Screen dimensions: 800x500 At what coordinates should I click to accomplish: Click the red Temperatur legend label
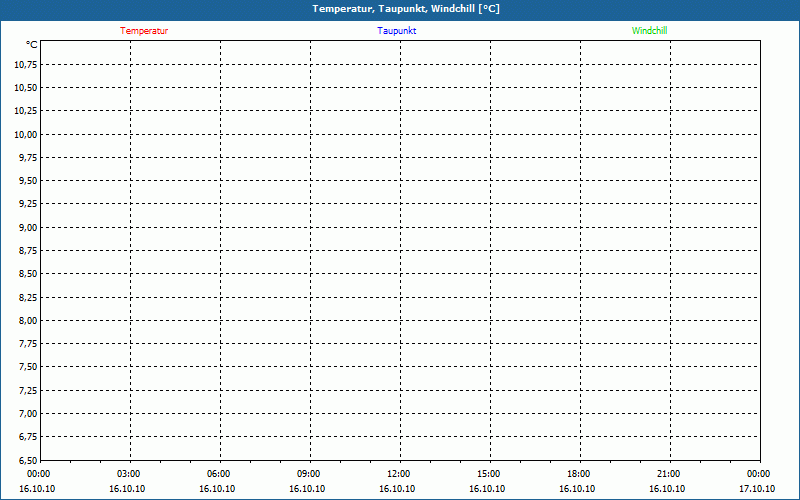(144, 31)
